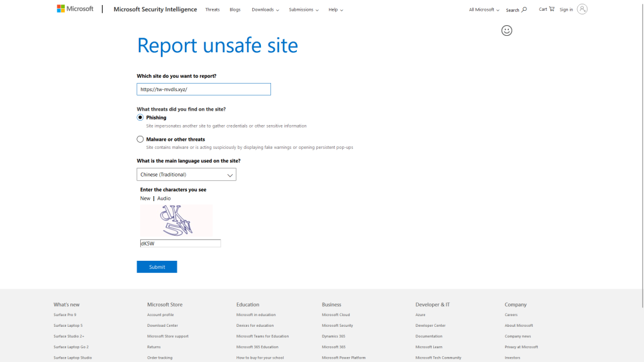Select Malware or other threats option
This screenshot has height=362, width=644.
pos(140,139)
